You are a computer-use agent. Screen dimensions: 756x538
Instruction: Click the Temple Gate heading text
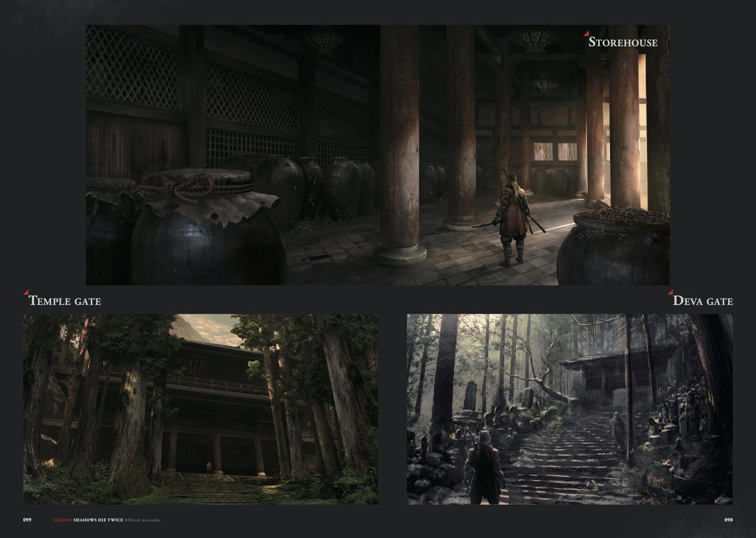(65, 300)
